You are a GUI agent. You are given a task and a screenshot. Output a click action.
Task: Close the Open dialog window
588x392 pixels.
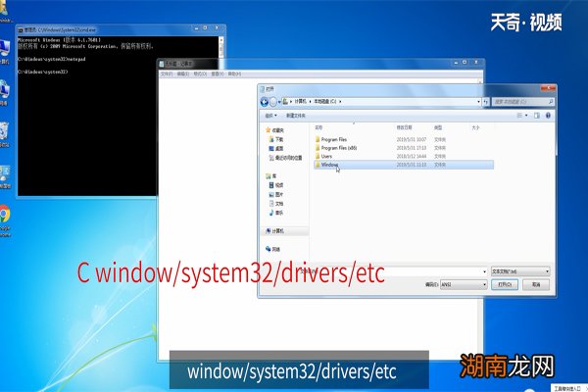pyautogui.click(x=548, y=88)
